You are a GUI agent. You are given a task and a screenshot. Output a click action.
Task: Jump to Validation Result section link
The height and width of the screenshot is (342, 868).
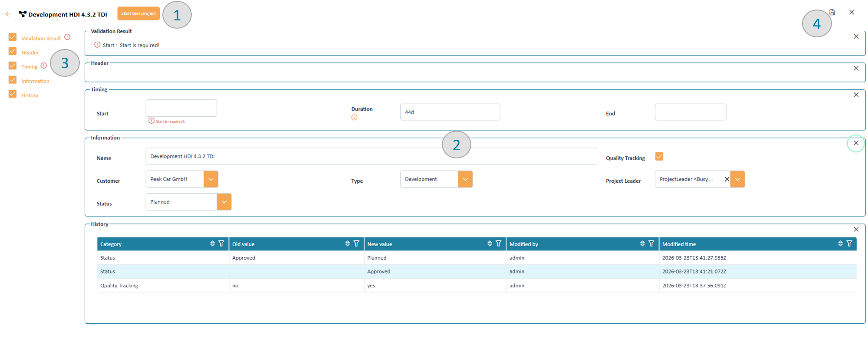pyautogui.click(x=41, y=38)
